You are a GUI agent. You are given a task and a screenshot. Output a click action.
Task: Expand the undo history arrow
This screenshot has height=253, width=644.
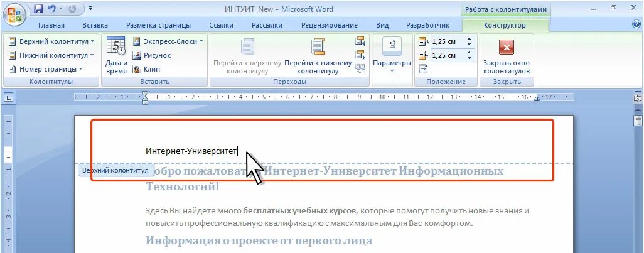tap(61, 9)
